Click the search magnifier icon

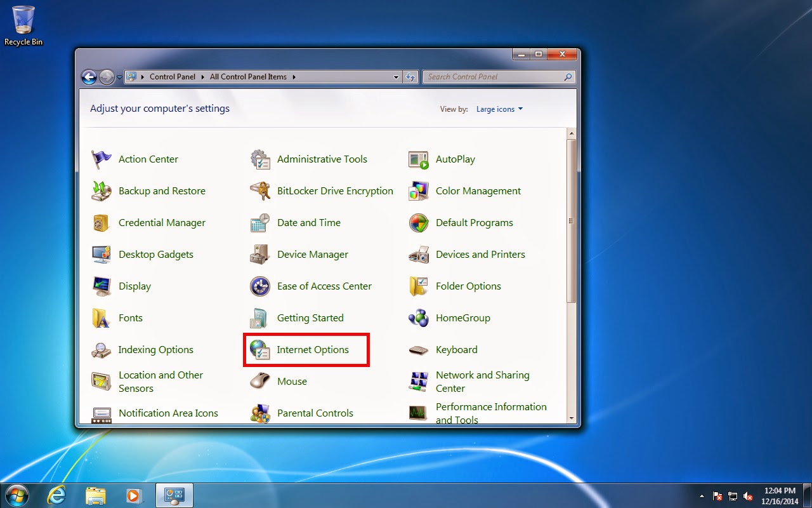click(x=568, y=77)
